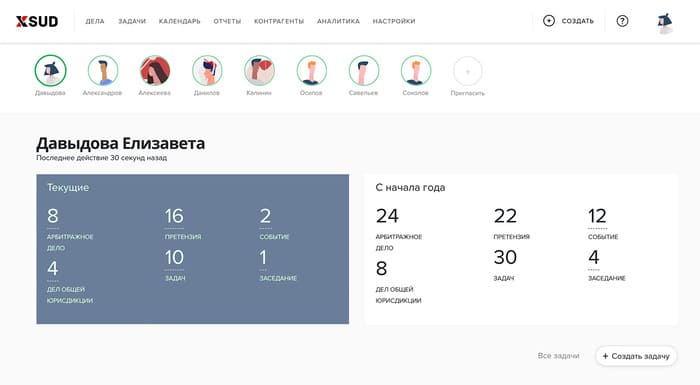
Task: Select Давыдова's avatar
Action: click(x=50, y=71)
